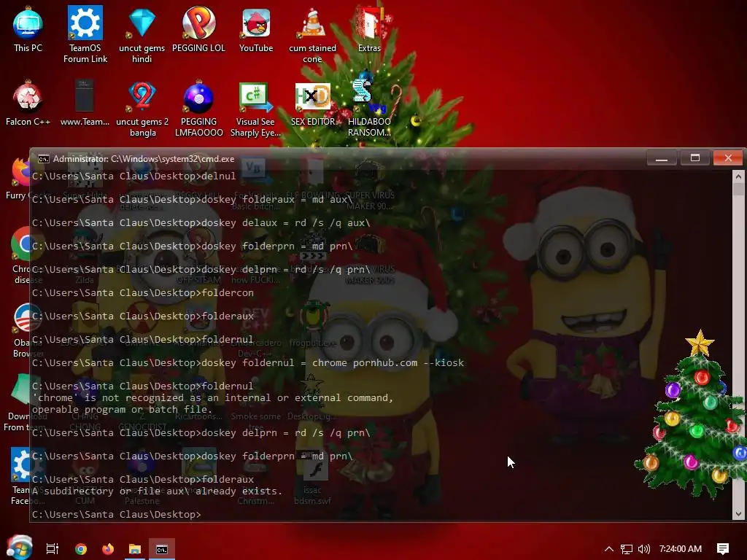Click the cmd scrollbar up arrow
The height and width of the screenshot is (560, 747).
click(738, 176)
